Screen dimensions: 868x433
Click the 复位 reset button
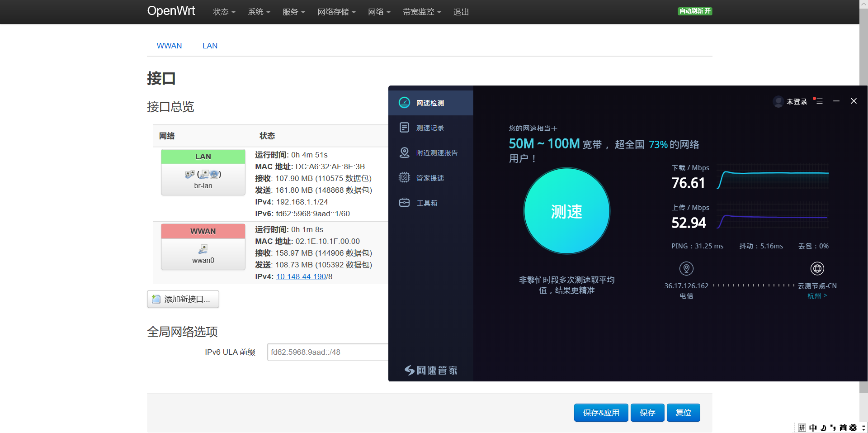pyautogui.click(x=683, y=413)
